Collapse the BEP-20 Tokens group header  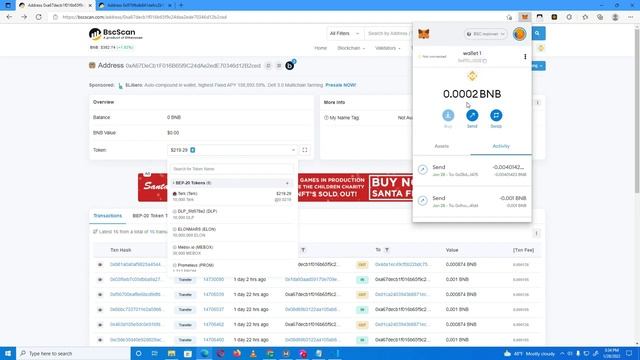pyautogui.click(x=231, y=183)
